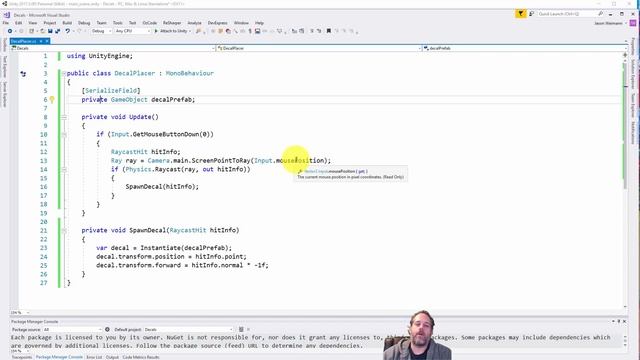Open the File menu
640x360 pixels.
click(x=6, y=23)
